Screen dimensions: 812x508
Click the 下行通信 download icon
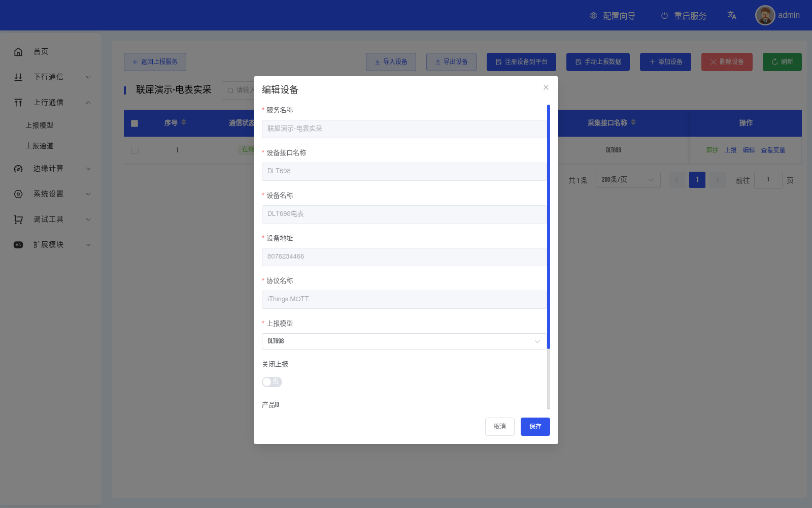18,77
